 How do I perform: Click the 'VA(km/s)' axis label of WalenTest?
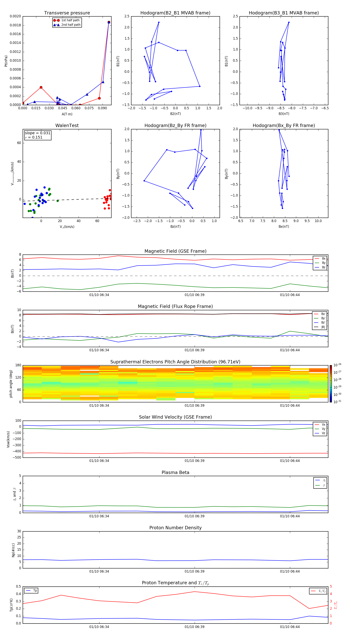pyautogui.click(x=67, y=227)
